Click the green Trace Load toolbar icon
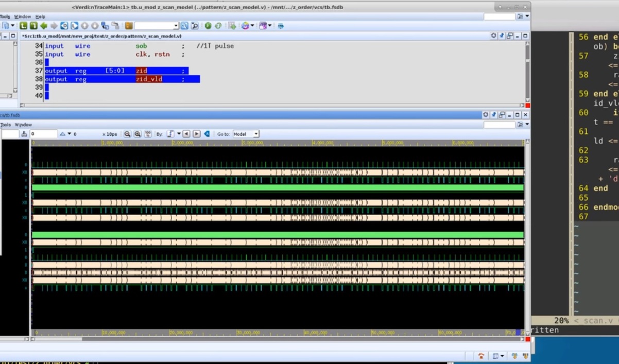 [23, 26]
